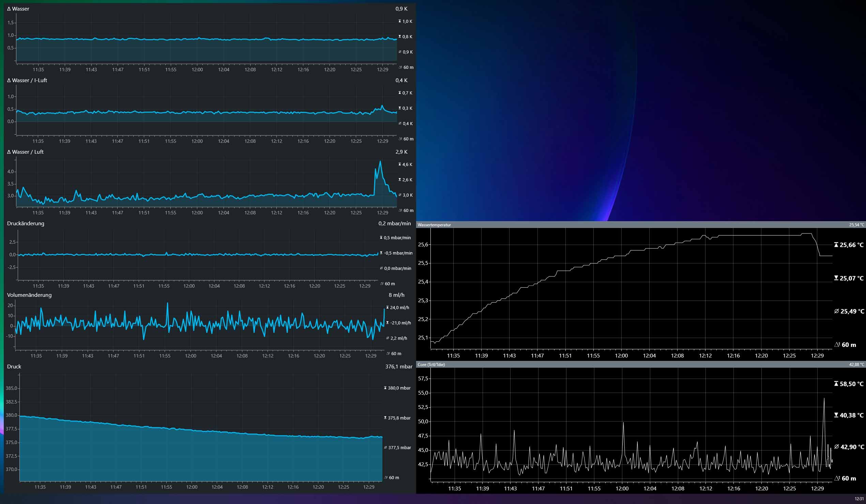The image size is (866, 504).
Task: Click the maximum icon beside 0,5 mbar/min
Action: click(x=381, y=238)
